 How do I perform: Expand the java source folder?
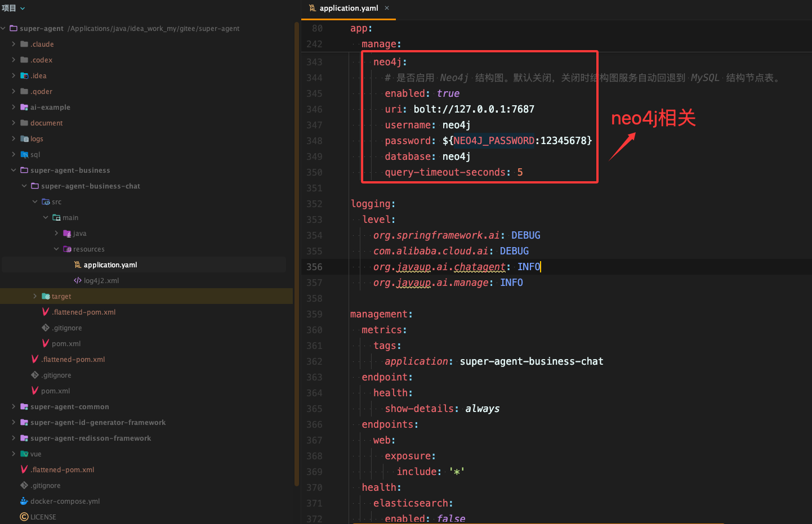click(x=56, y=233)
